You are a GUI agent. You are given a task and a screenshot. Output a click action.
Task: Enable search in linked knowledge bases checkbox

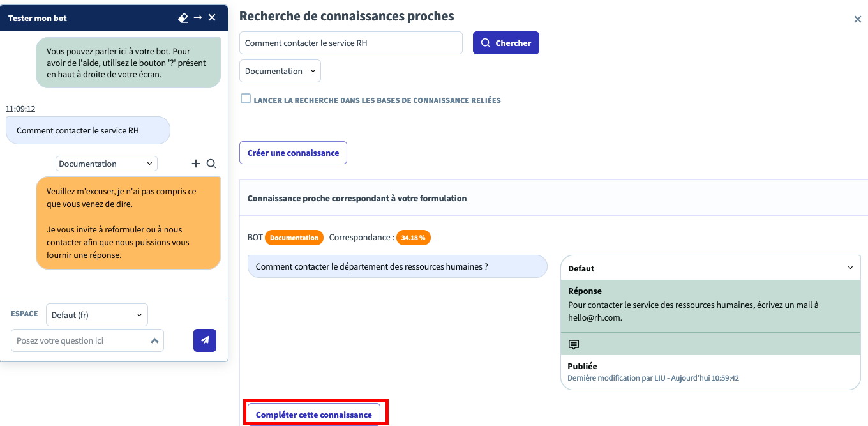pyautogui.click(x=246, y=99)
